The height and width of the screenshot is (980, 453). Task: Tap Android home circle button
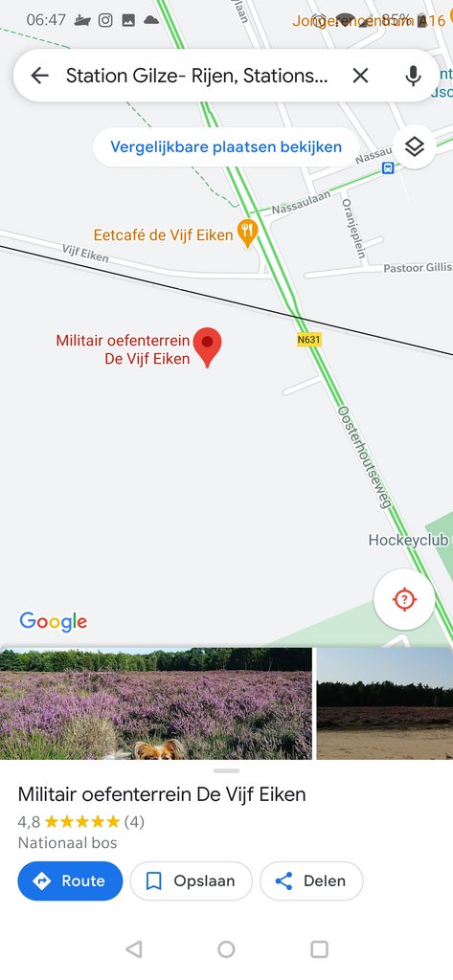(226, 949)
